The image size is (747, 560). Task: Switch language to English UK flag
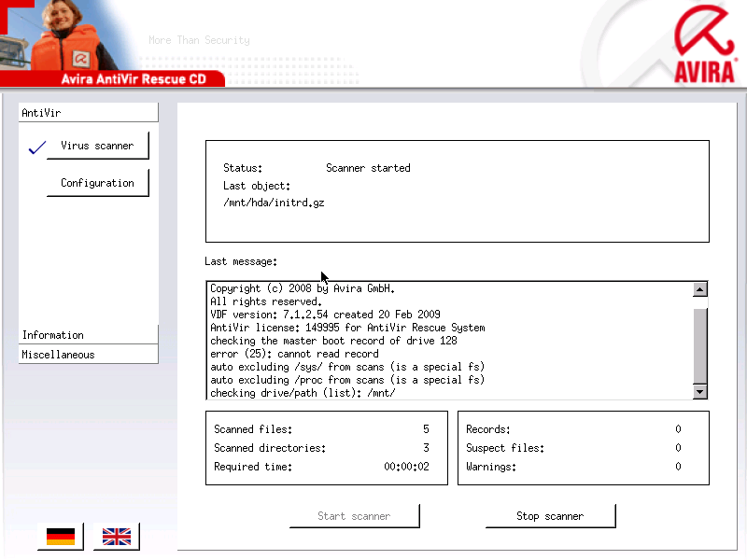pos(116,536)
